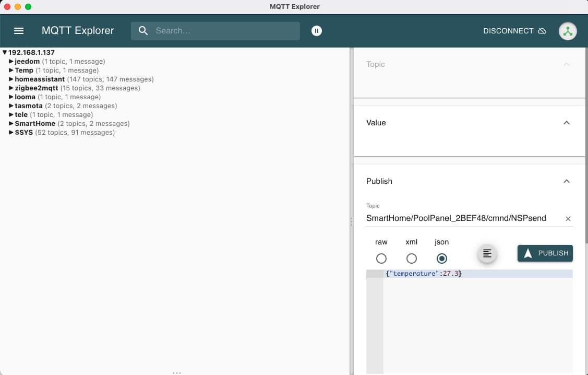
Task: Clear the publish topic with the X
Action: pyautogui.click(x=568, y=219)
